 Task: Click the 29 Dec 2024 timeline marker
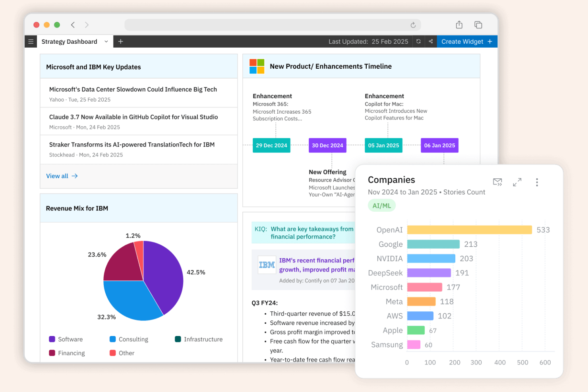click(271, 145)
